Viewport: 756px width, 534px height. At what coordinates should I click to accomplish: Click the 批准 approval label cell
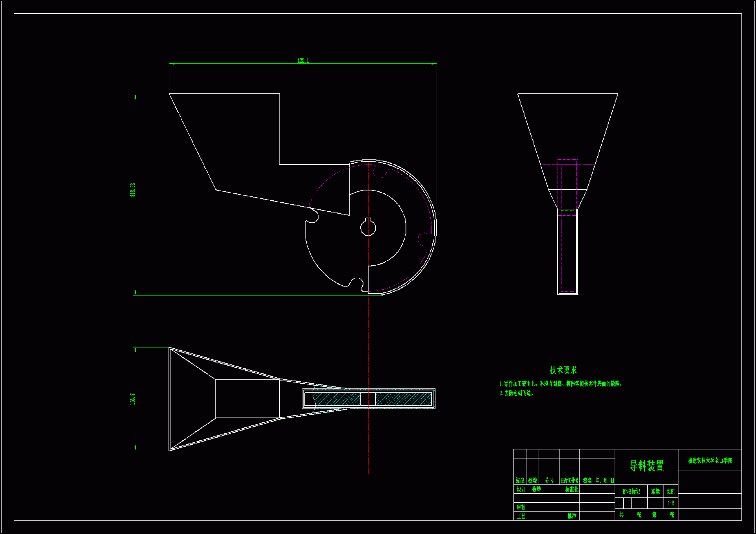pyautogui.click(x=572, y=516)
